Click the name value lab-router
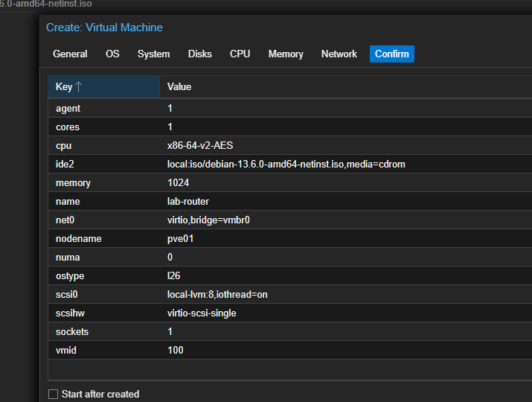532x402 pixels. (188, 201)
